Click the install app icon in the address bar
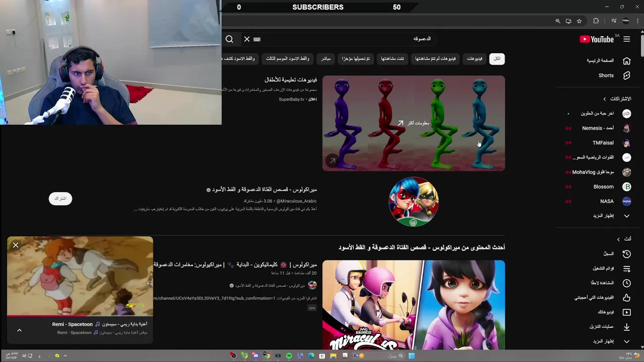This screenshot has height=362, width=644. point(569,21)
